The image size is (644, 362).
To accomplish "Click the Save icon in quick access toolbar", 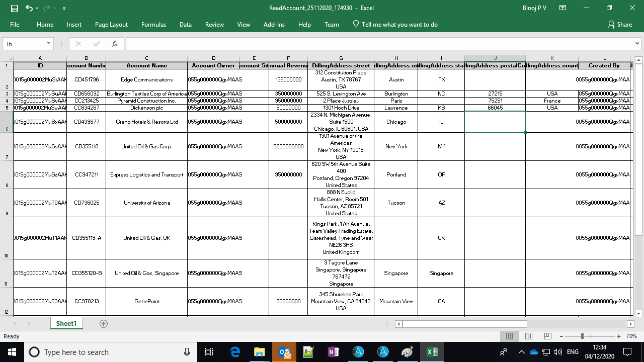I will pos(14,8).
